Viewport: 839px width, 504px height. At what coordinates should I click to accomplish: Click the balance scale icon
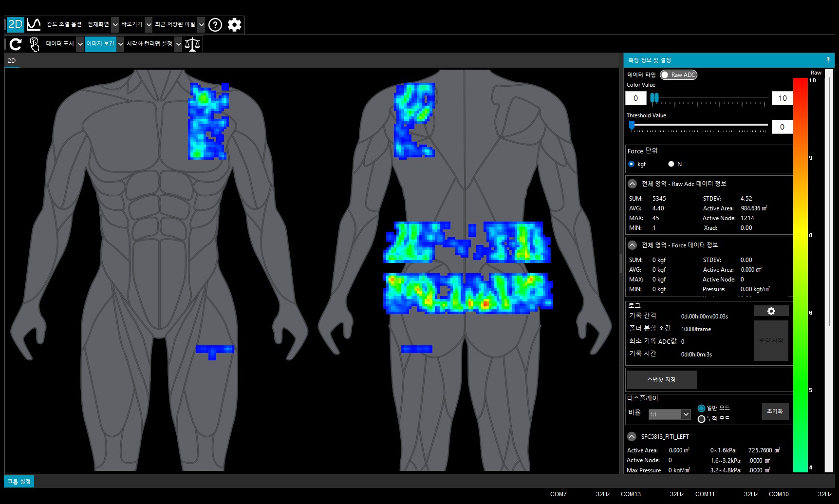coord(192,44)
